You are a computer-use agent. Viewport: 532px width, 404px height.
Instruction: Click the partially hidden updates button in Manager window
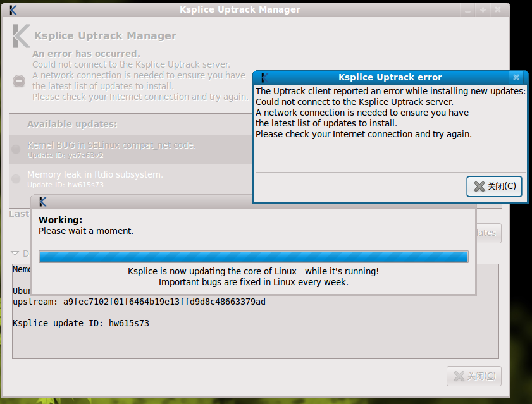488,233
